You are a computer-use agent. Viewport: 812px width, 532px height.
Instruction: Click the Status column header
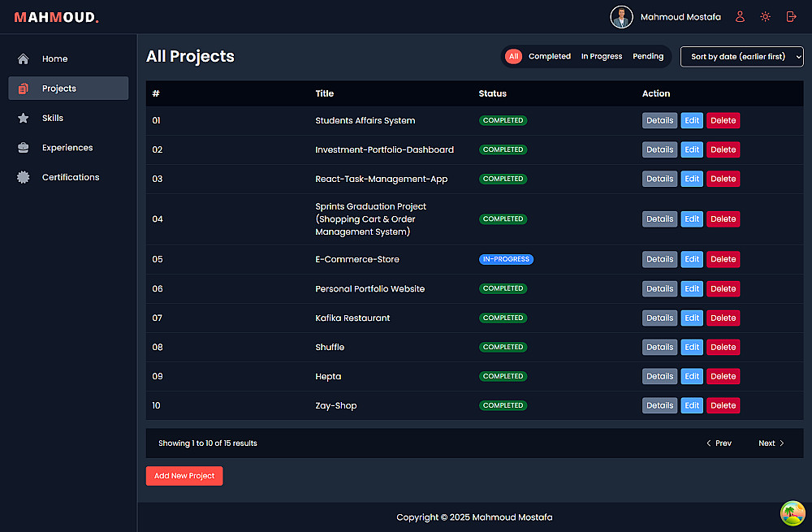(493, 93)
